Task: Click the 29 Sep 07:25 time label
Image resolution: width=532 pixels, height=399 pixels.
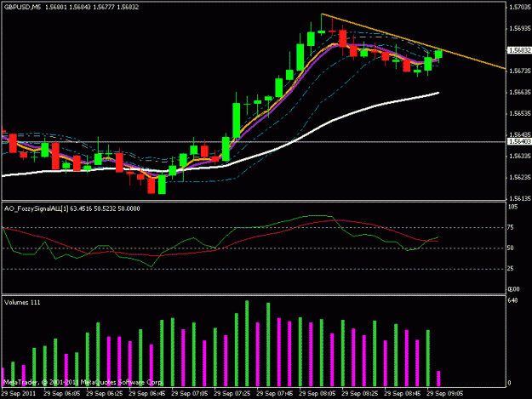Action: coord(232,394)
